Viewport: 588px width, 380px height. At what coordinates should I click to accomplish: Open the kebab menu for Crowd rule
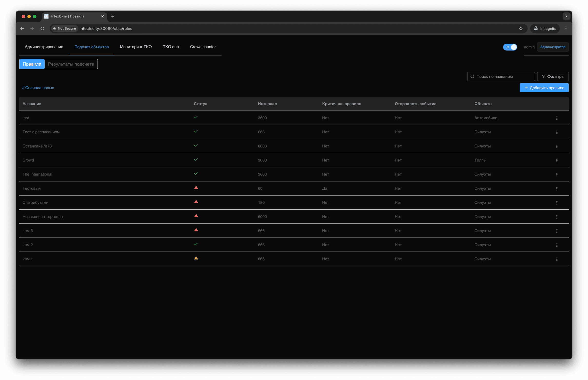point(557,160)
